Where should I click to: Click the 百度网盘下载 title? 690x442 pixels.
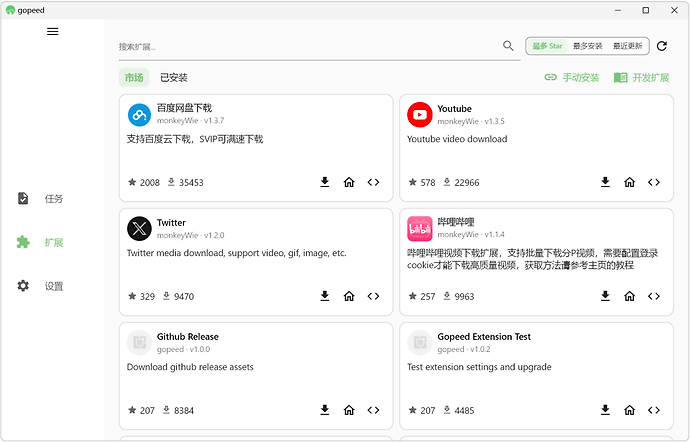click(184, 108)
